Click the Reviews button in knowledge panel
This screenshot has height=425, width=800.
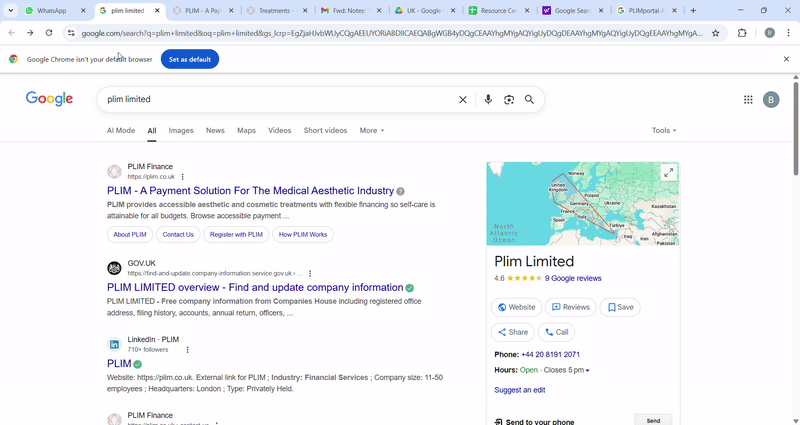pyautogui.click(x=570, y=307)
